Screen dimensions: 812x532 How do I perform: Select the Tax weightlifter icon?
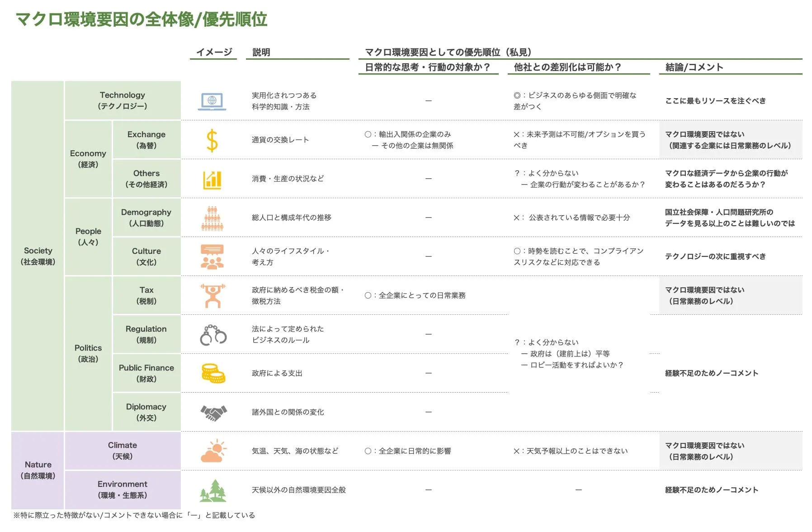pos(212,295)
